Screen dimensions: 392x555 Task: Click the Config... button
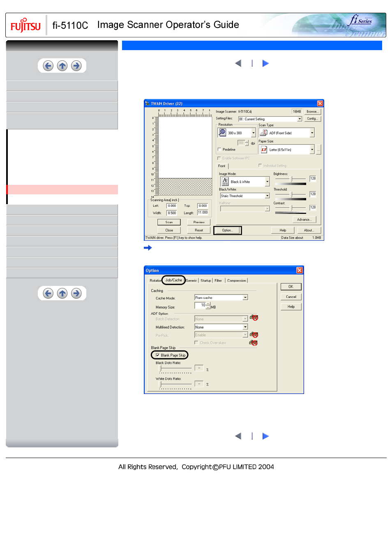(x=312, y=119)
